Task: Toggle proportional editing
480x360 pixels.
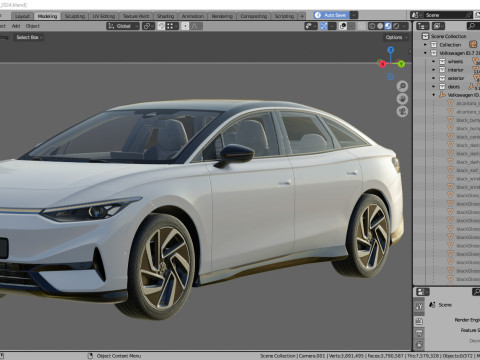Action: click(185, 26)
